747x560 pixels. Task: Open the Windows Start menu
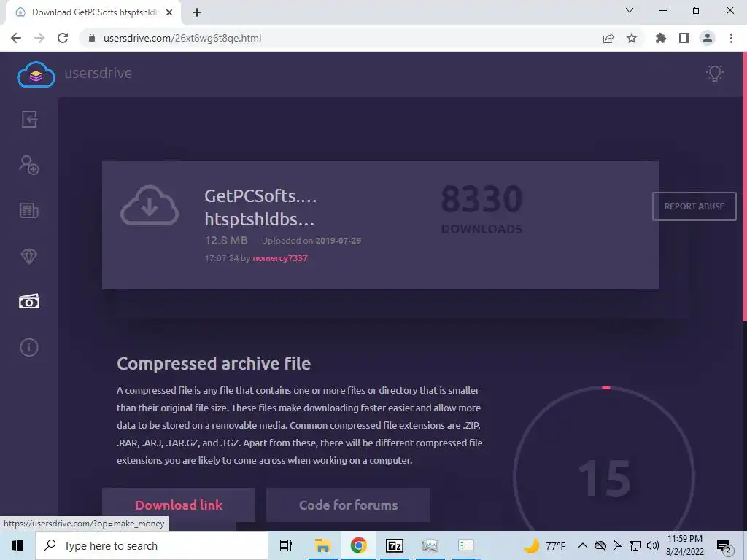click(18, 545)
